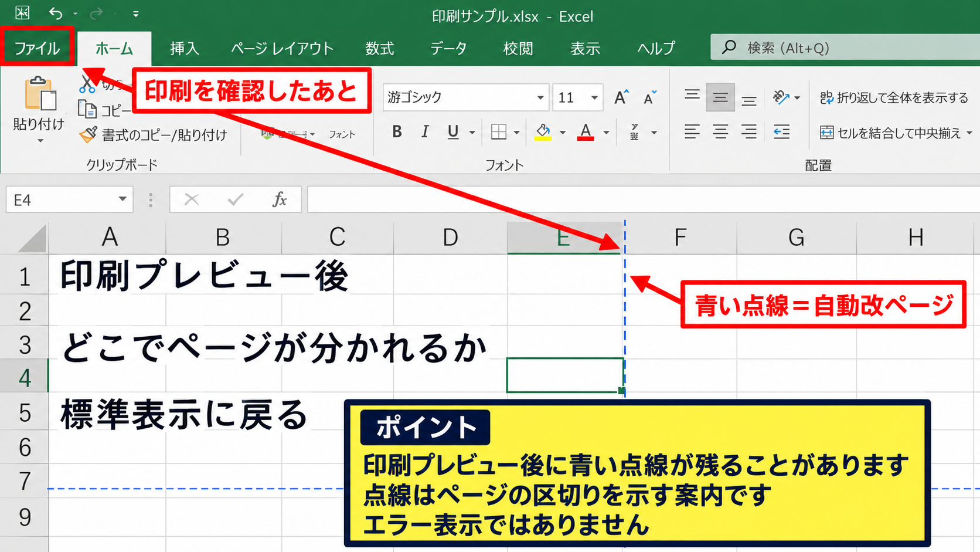Open the font size 11 dropdown
This screenshot has width=980, height=552.
594,97
